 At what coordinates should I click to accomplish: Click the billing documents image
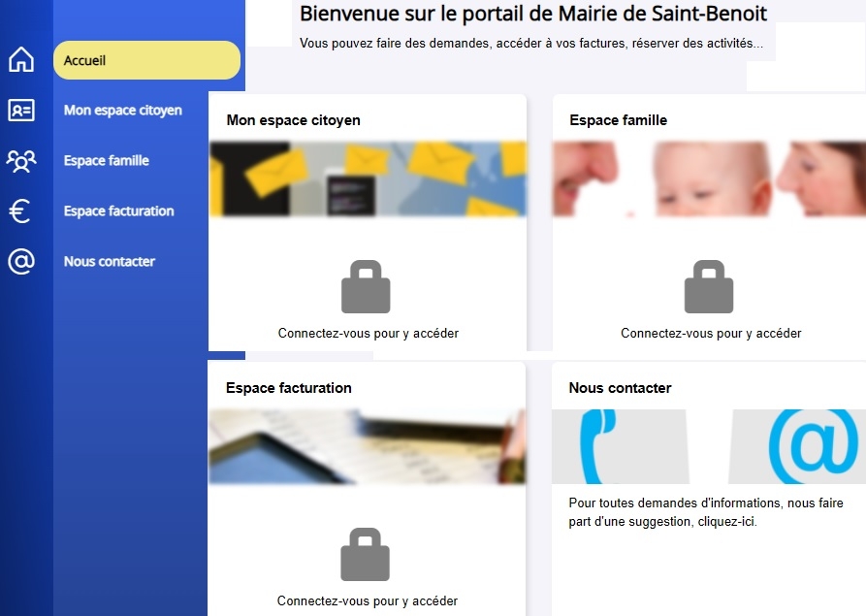point(367,446)
